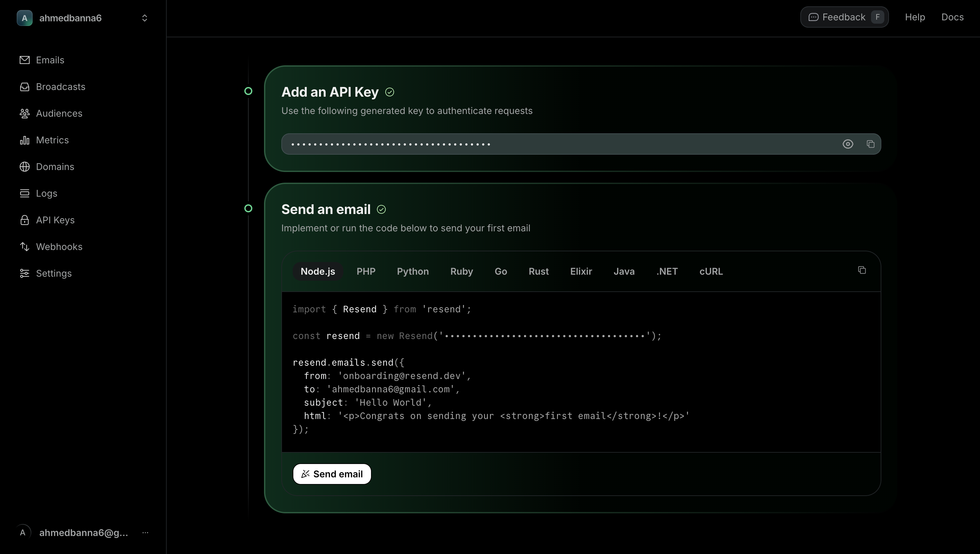Click the 'Add an API Key' heading
Image resolution: width=980 pixels, height=554 pixels.
[330, 92]
